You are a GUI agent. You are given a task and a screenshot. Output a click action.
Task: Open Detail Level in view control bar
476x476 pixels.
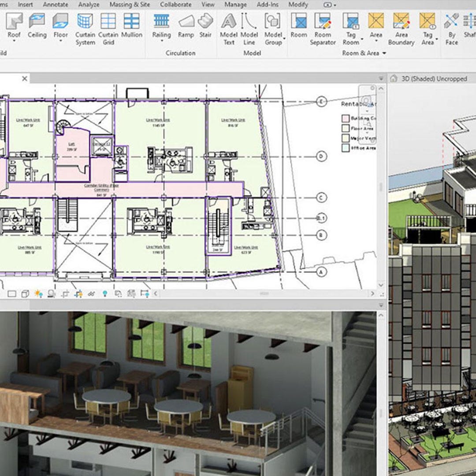point(12,294)
